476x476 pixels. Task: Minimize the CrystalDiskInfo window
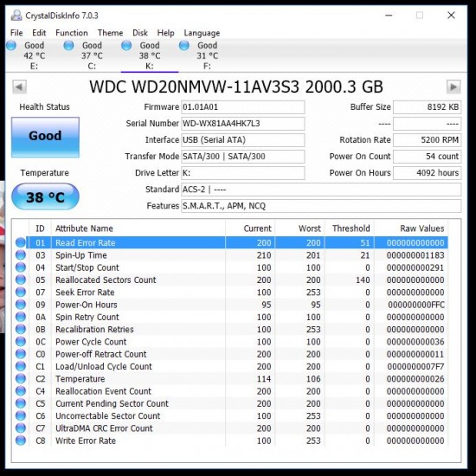[x=389, y=16]
